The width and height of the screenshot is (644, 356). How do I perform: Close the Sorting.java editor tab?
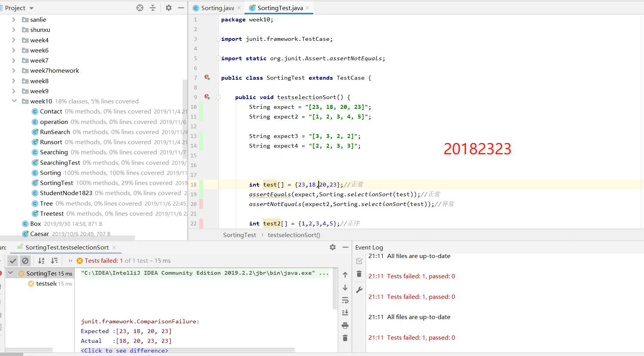(239, 8)
